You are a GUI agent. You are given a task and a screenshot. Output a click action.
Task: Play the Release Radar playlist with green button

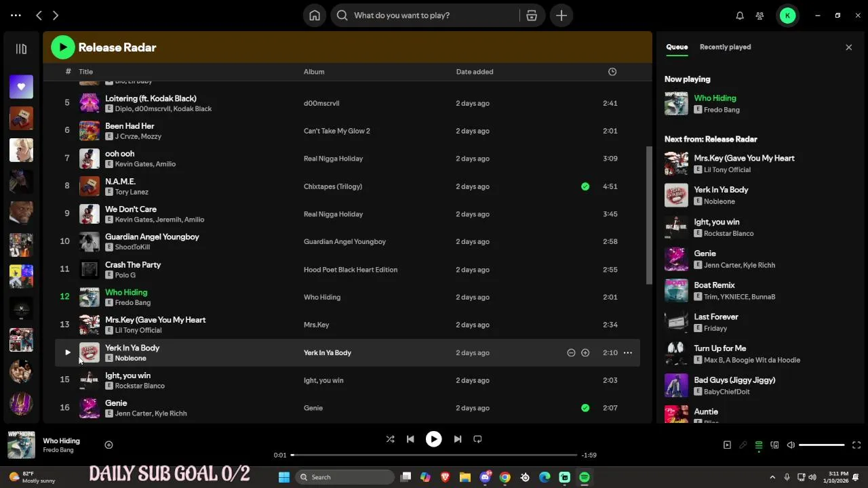pyautogui.click(x=63, y=47)
